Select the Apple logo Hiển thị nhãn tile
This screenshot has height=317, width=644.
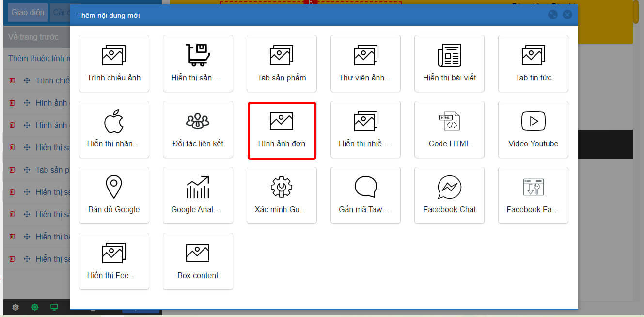click(114, 129)
